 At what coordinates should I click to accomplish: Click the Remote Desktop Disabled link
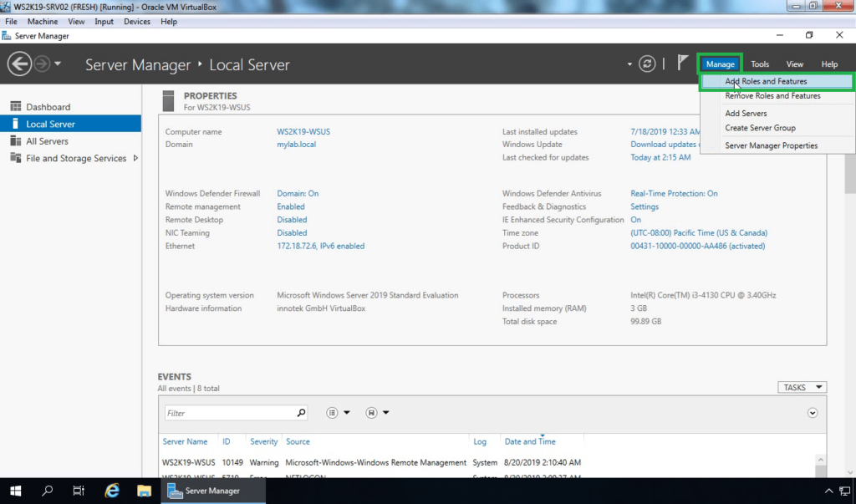292,220
